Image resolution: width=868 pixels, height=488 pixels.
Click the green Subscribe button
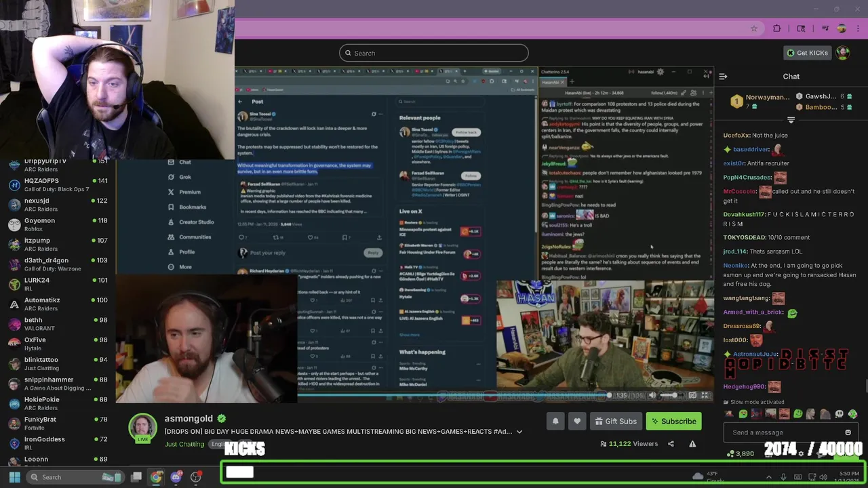[x=674, y=421]
